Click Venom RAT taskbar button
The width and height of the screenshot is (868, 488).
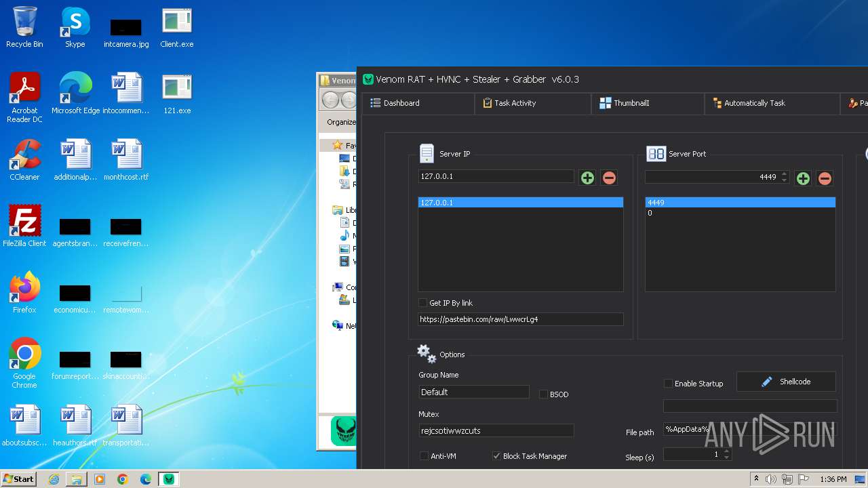coord(168,479)
